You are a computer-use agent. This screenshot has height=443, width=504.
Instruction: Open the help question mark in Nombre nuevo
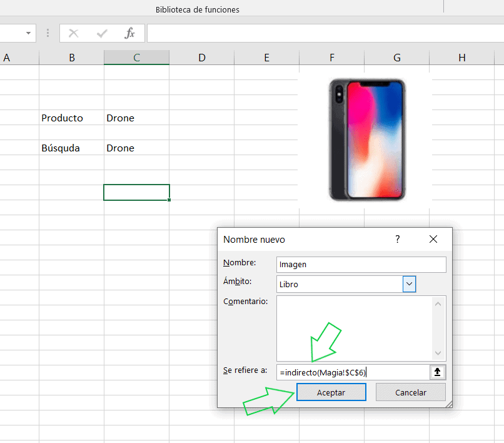pos(398,239)
